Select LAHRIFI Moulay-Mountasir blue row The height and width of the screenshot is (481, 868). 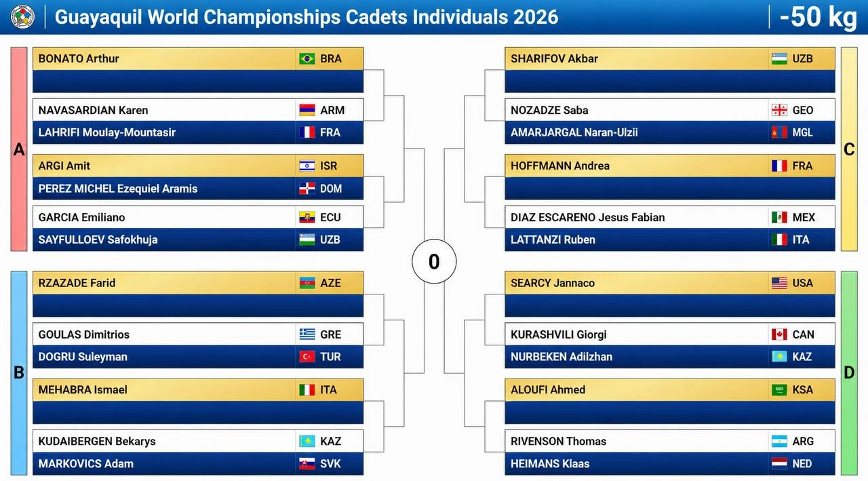(198, 132)
